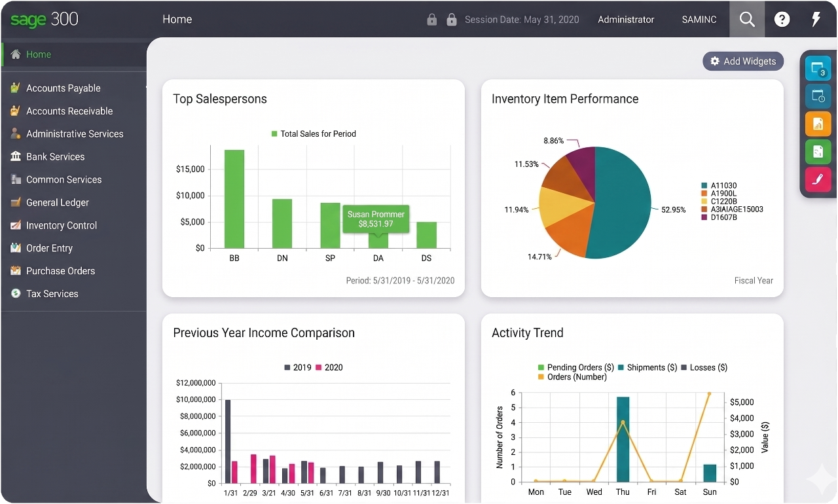Click the Home house icon in sidebar
The image size is (838, 504).
15,54
